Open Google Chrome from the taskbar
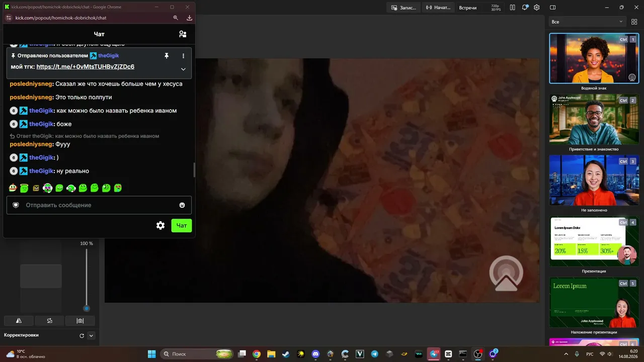This screenshot has width=644, height=362. coord(257,354)
